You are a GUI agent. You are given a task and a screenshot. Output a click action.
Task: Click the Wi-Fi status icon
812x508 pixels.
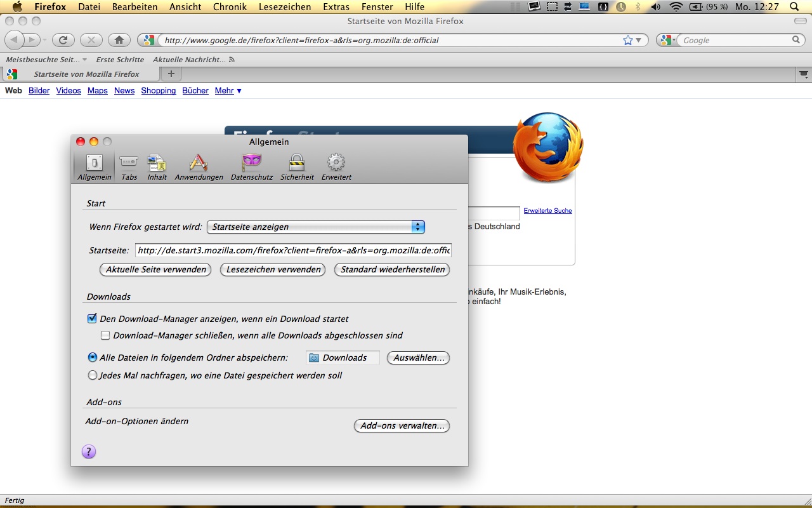click(676, 7)
